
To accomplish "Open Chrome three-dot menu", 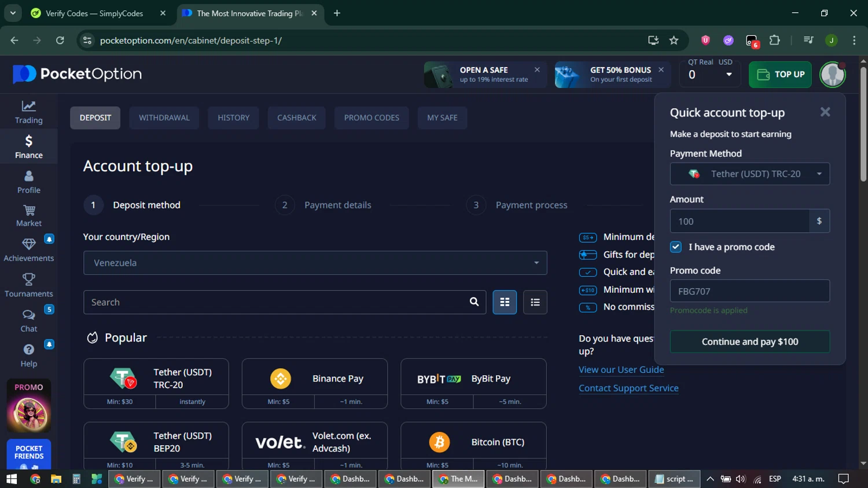I will tap(854, 40).
